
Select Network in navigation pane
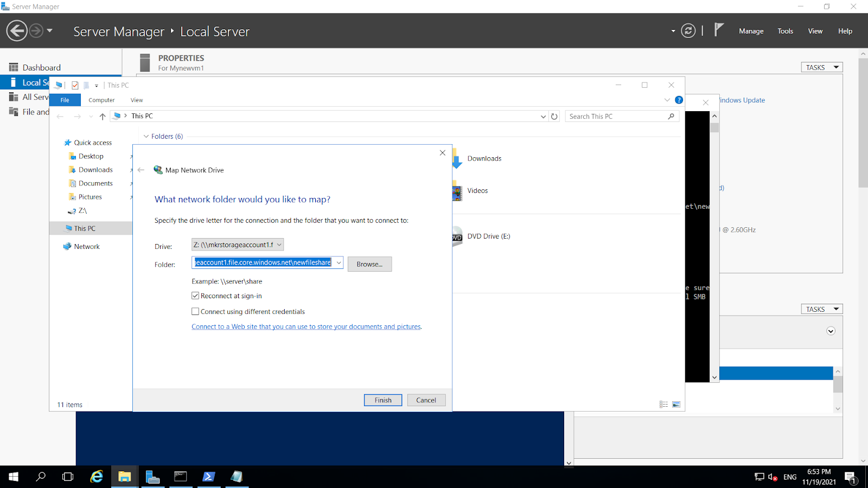[81, 246]
